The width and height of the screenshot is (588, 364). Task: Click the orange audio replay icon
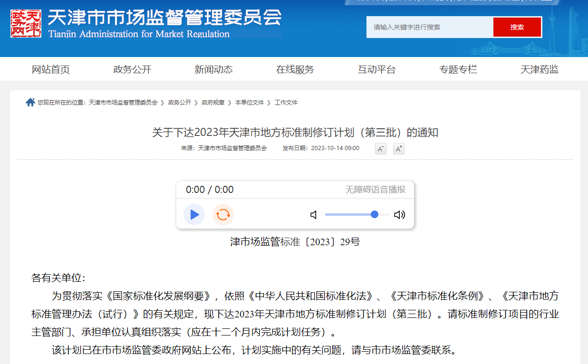pos(223,215)
